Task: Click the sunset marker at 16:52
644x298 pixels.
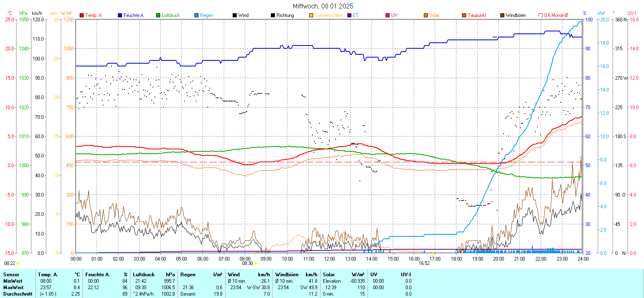Action: 432,263
